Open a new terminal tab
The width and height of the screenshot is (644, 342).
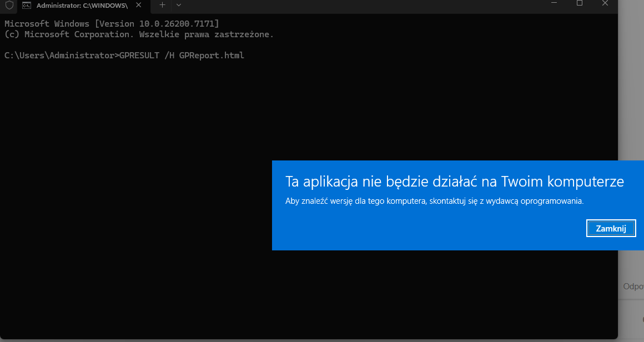pyautogui.click(x=162, y=4)
